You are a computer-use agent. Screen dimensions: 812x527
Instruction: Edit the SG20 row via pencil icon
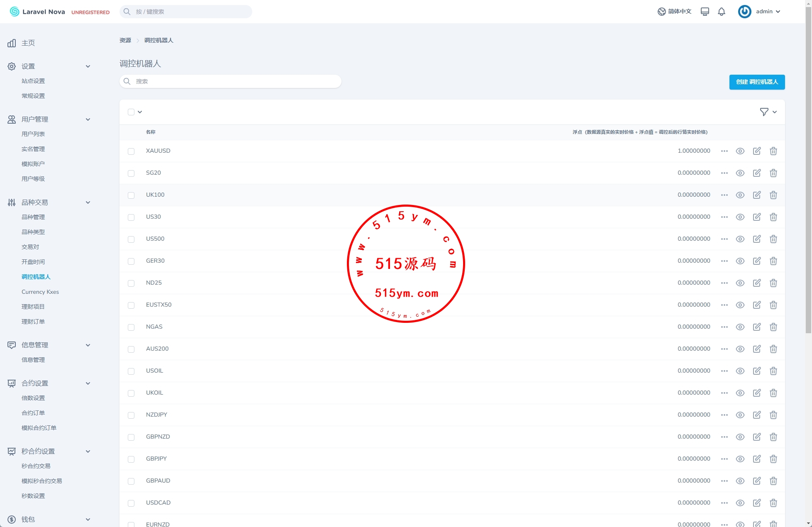756,173
